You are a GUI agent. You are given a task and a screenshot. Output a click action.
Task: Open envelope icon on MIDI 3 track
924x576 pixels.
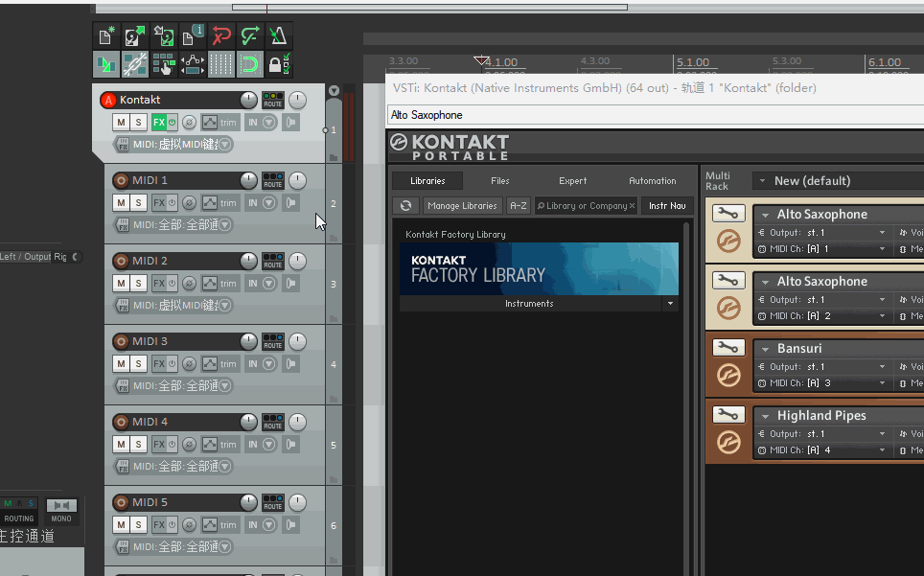pos(210,364)
